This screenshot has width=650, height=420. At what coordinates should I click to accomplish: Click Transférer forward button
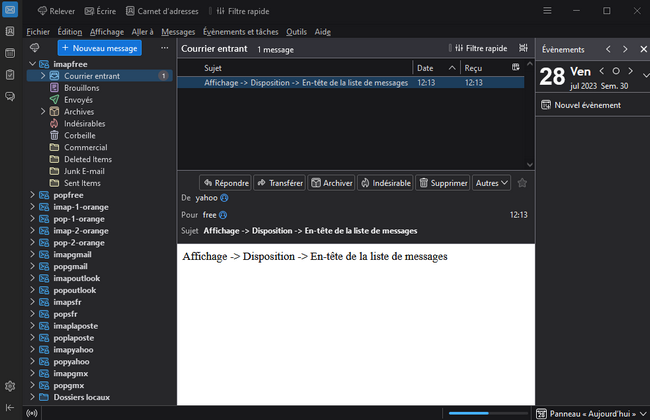(279, 183)
